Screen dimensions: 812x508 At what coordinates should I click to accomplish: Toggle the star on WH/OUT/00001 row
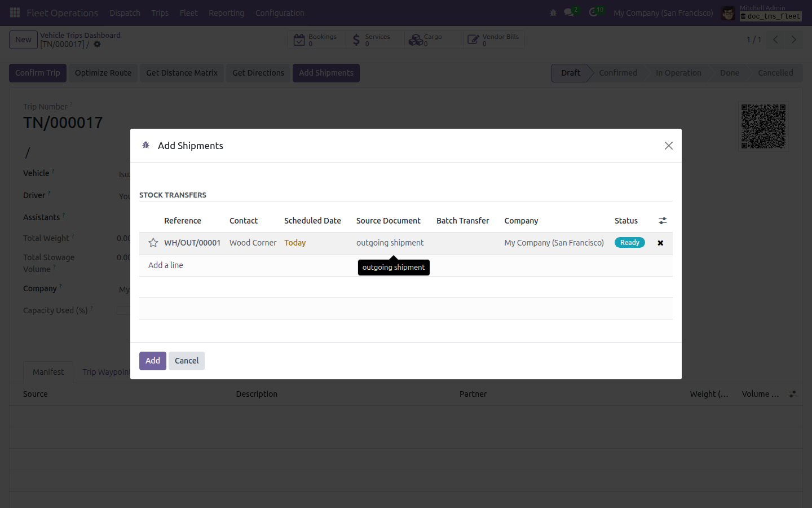(x=153, y=243)
